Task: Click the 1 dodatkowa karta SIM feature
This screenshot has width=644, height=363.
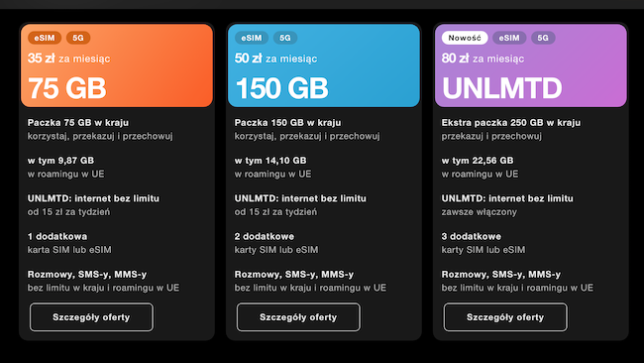Action: (69, 243)
